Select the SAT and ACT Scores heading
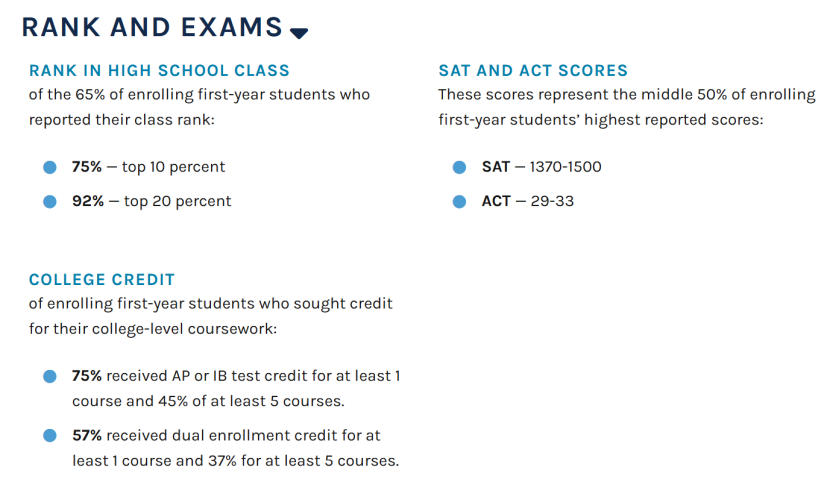The image size is (831, 477). tap(533, 70)
